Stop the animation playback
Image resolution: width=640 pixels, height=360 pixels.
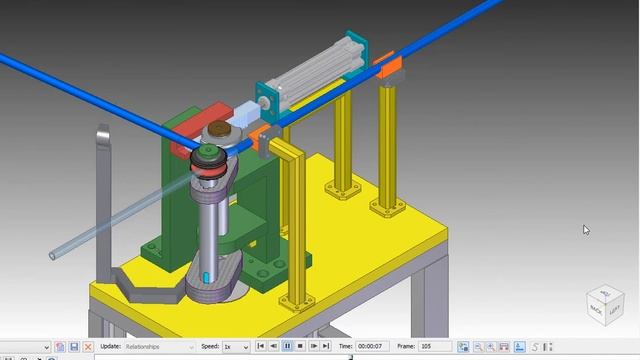coord(300,346)
